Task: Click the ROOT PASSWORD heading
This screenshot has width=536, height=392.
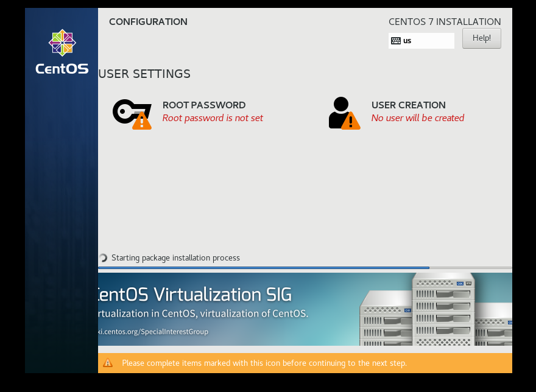Action: click(204, 105)
